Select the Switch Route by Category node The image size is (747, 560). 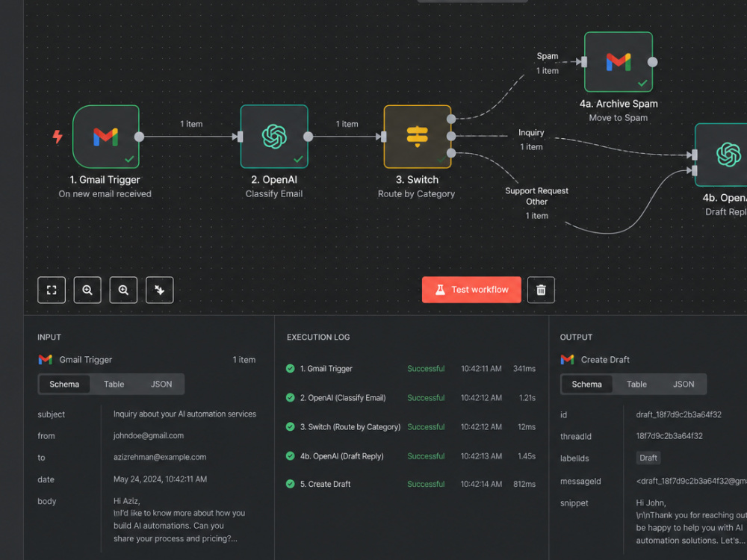click(418, 137)
